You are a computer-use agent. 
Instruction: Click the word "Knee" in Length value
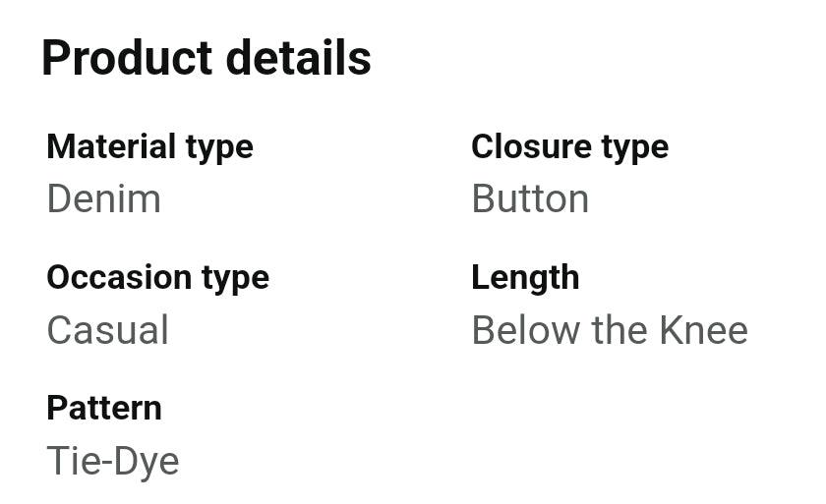point(703,331)
